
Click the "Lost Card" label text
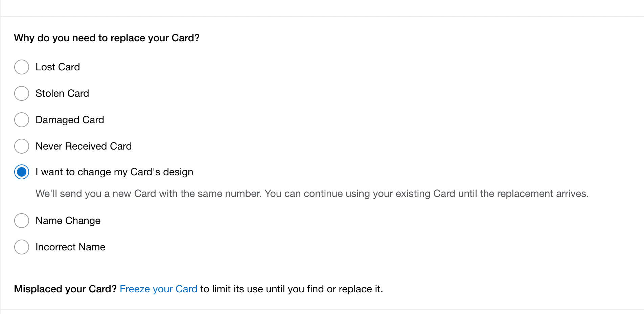(58, 67)
